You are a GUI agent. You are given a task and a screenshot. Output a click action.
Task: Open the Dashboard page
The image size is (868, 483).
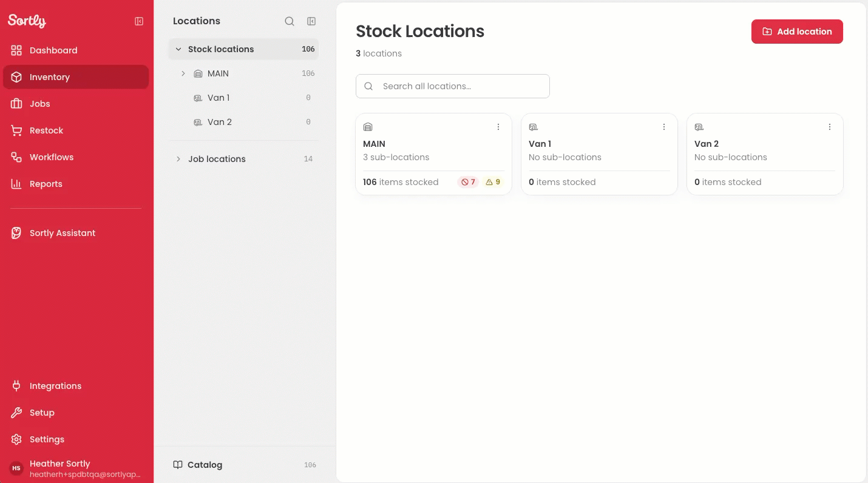coord(76,50)
